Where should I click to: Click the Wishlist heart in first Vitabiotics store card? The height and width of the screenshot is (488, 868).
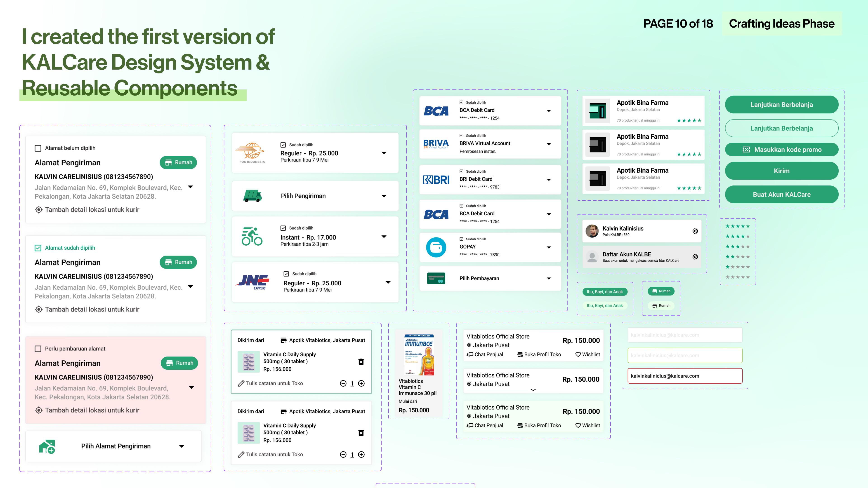pyautogui.click(x=578, y=354)
